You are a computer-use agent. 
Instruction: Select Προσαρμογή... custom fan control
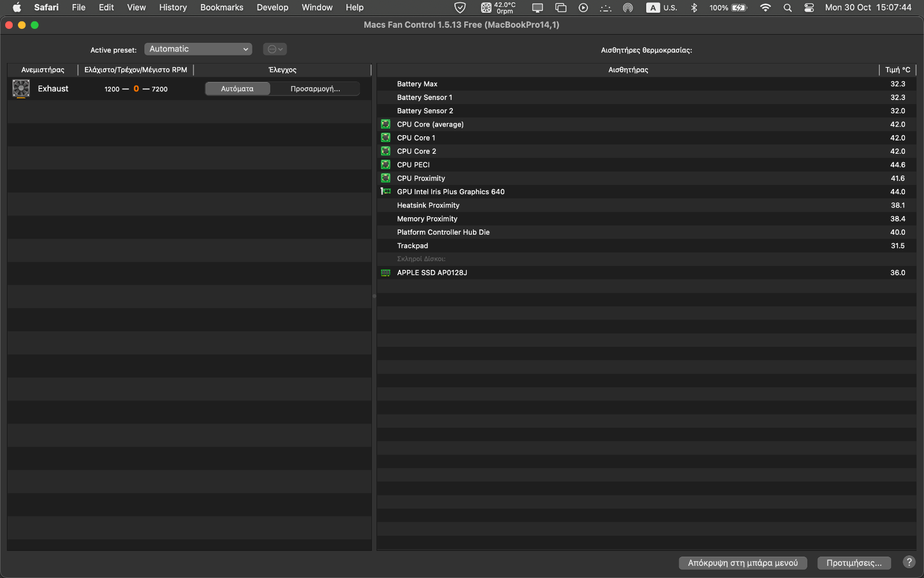point(315,88)
